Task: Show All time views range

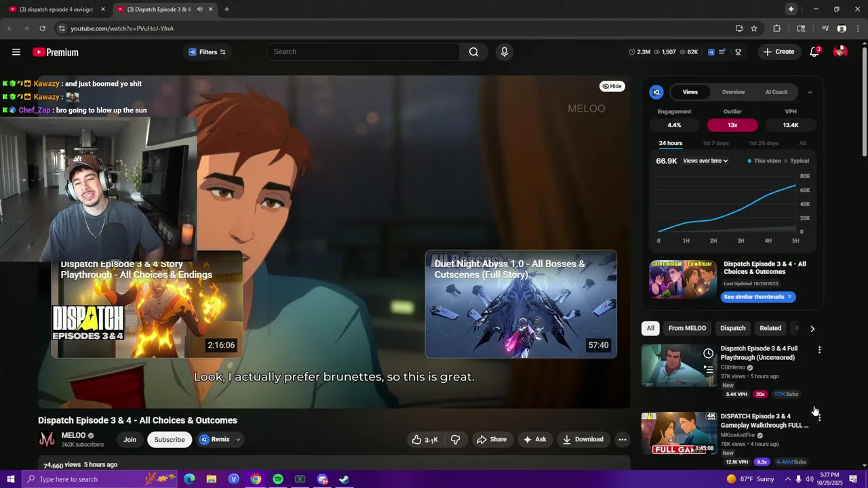Action: coord(802,144)
